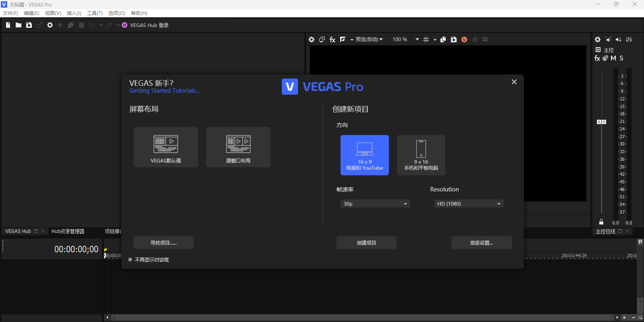The image size is (644, 322).
Task: Save snapshot to file icon in preview
Action: [454, 39]
